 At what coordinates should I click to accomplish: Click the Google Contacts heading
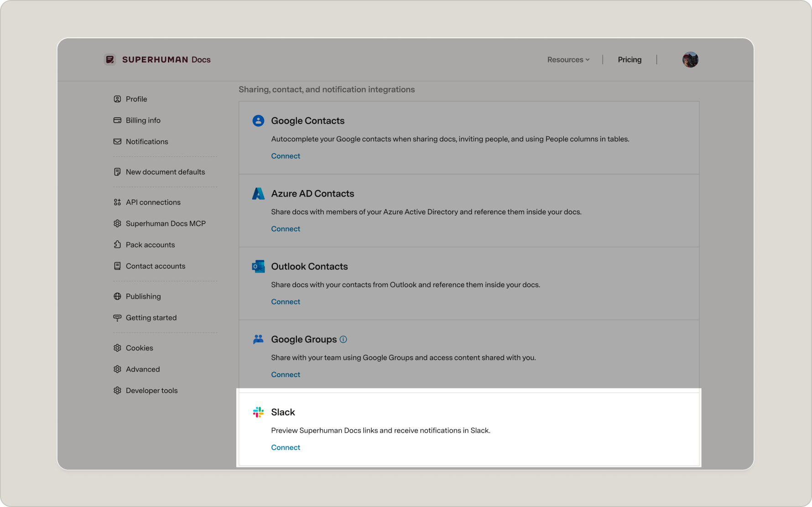pyautogui.click(x=308, y=121)
